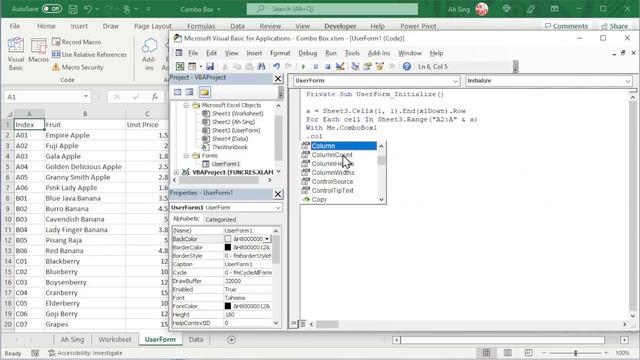The width and height of the screenshot is (640, 360).
Task: Open Properties Window icon in VBA toolbar
Action: pyautogui.click(x=367, y=67)
